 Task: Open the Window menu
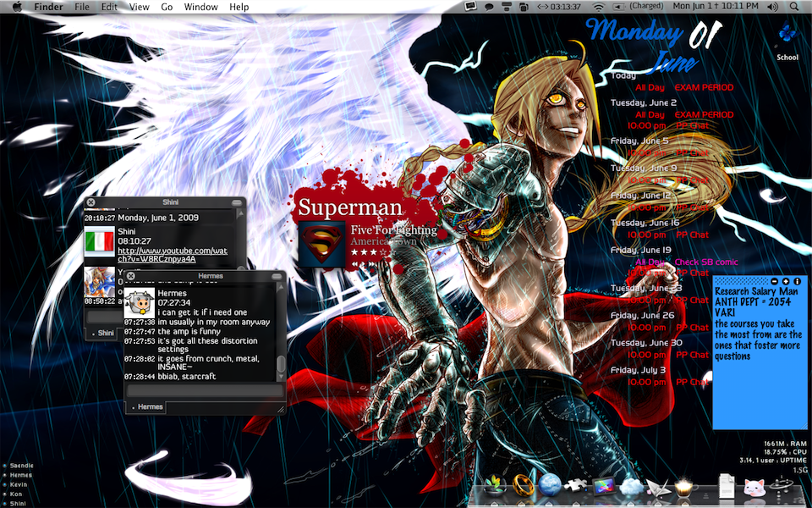[x=201, y=7]
